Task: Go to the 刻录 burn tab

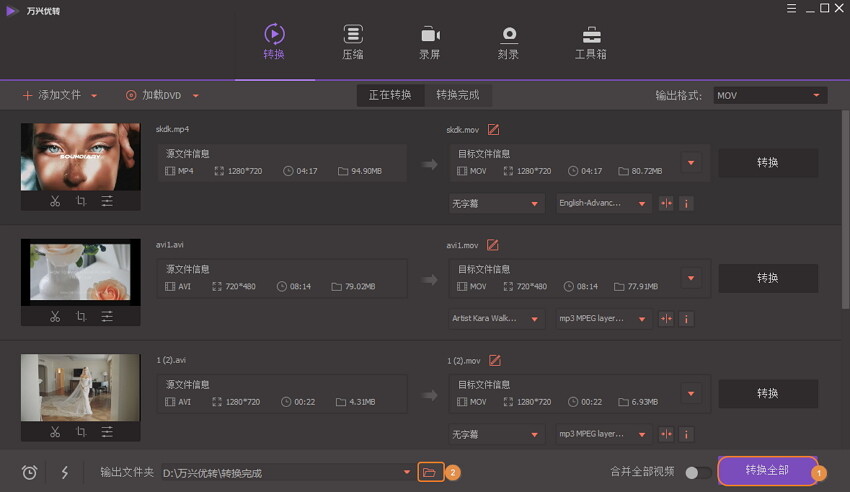Action: click(508, 42)
